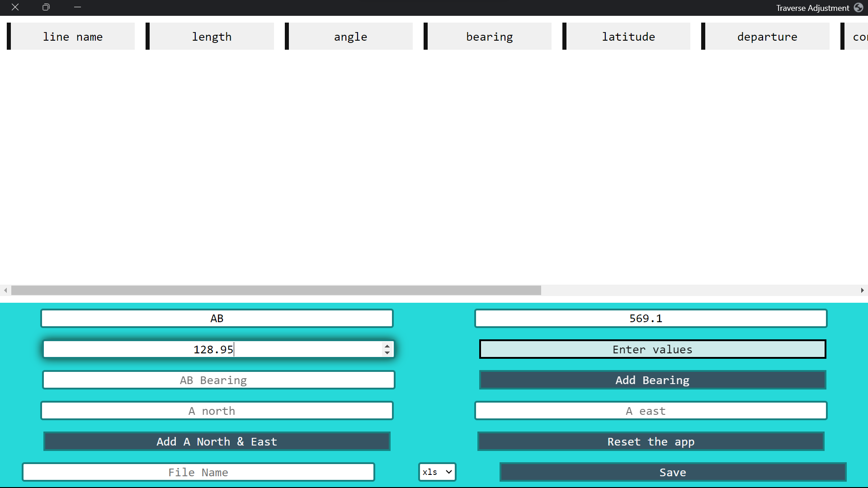This screenshot has width=868, height=488.
Task: Click the line name field containing AB
Action: click(217, 319)
